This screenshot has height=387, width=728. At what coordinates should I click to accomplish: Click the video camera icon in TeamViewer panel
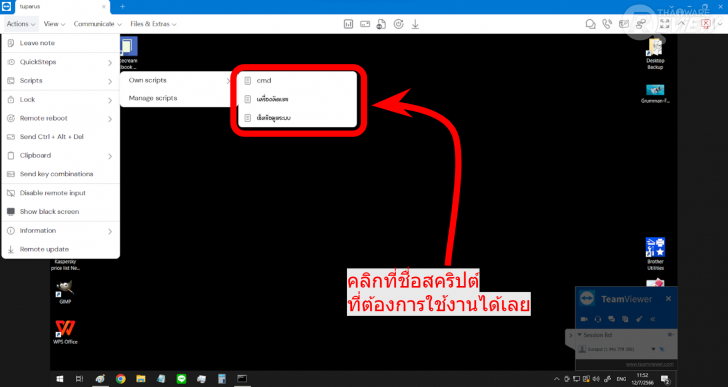(x=585, y=319)
